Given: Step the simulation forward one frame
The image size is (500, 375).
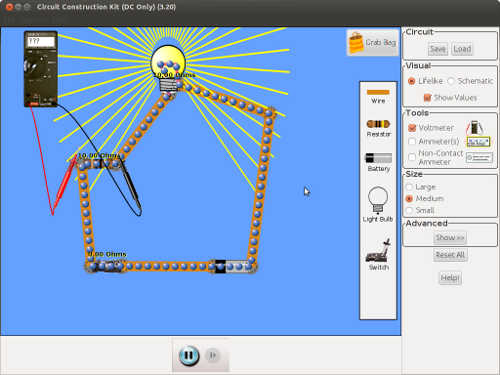Looking at the screenshot, I should pyautogui.click(x=213, y=355).
